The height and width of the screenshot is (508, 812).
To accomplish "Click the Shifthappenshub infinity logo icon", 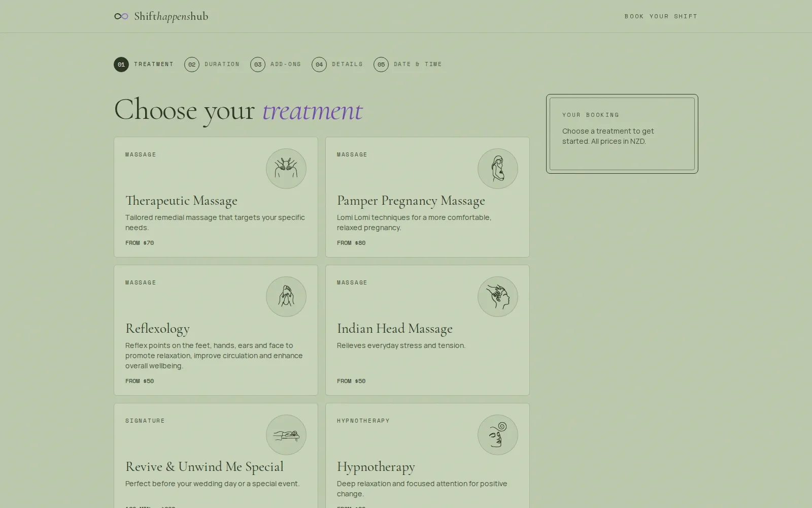I will [x=121, y=16].
